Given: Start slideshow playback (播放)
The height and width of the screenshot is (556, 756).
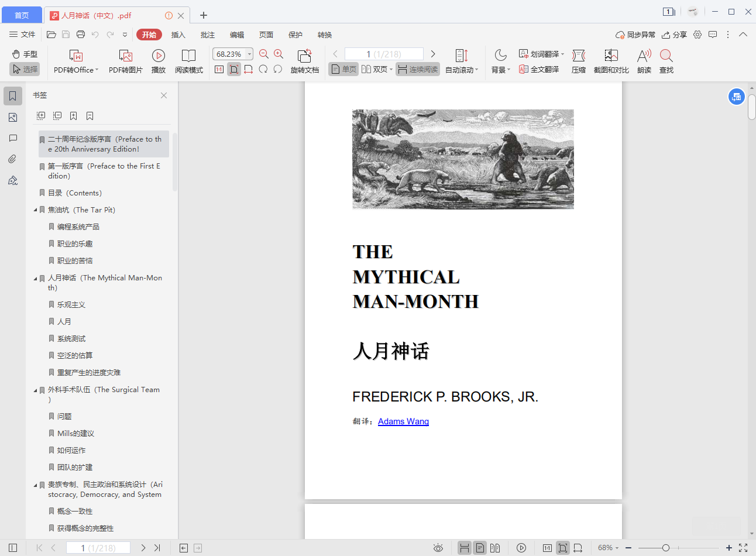Looking at the screenshot, I should [x=159, y=61].
